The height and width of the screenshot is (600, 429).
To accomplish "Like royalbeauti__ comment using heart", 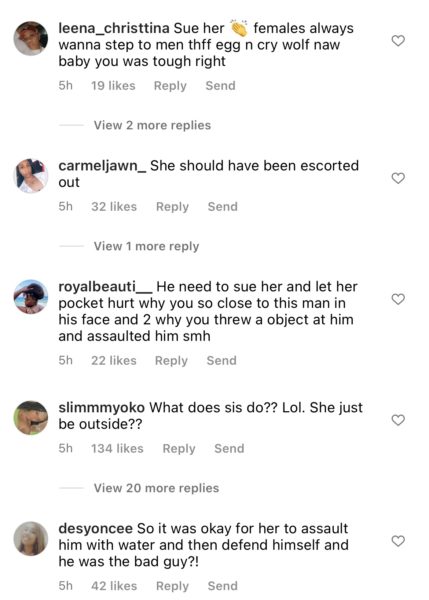I will click(x=398, y=299).
